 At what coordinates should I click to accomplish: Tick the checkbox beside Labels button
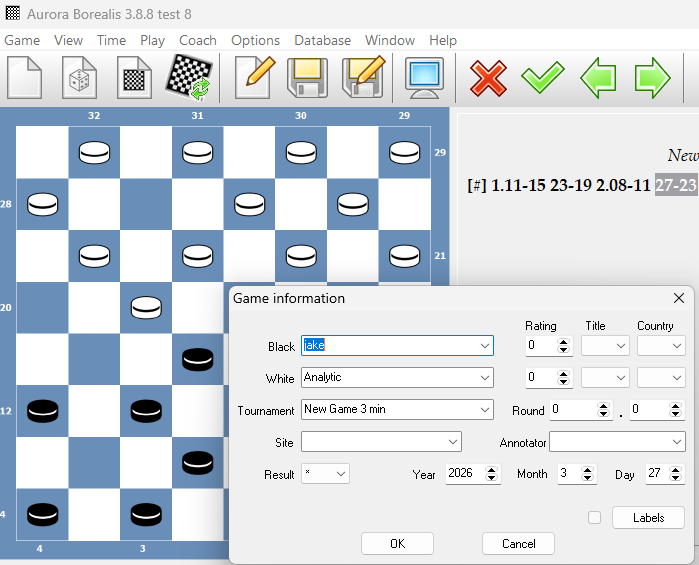[x=595, y=518]
